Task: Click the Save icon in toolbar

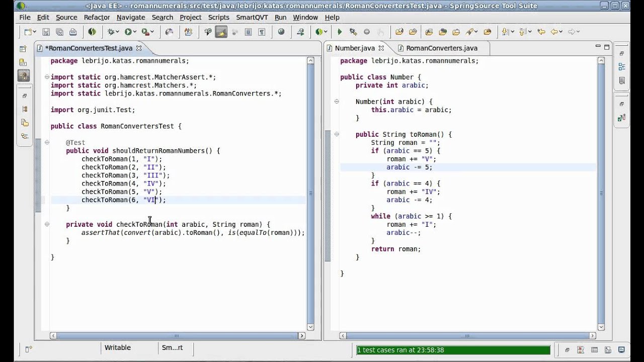Action: coord(46,32)
